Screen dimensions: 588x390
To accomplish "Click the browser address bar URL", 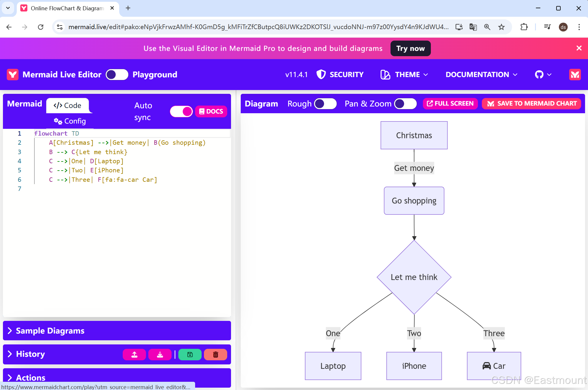I will 258,27.
